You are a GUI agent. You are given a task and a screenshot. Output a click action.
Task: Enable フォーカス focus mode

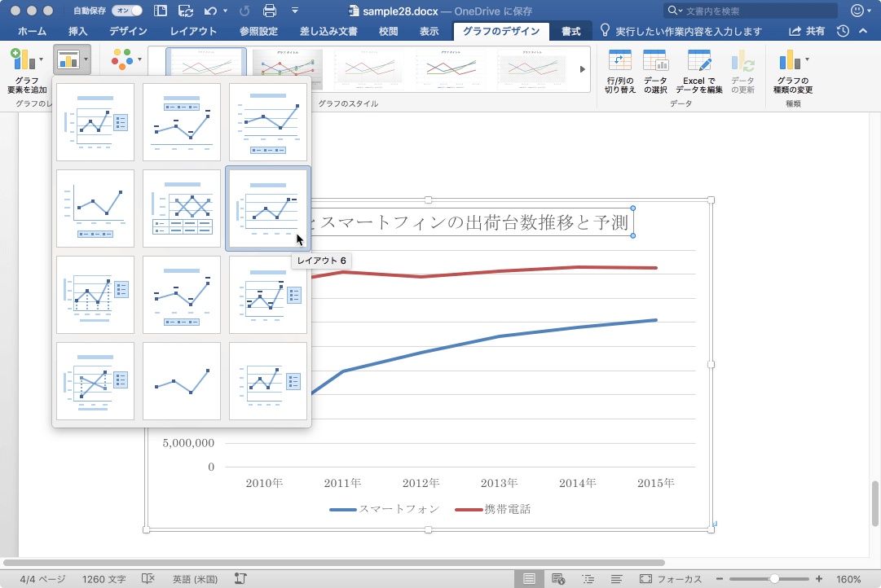point(670,579)
